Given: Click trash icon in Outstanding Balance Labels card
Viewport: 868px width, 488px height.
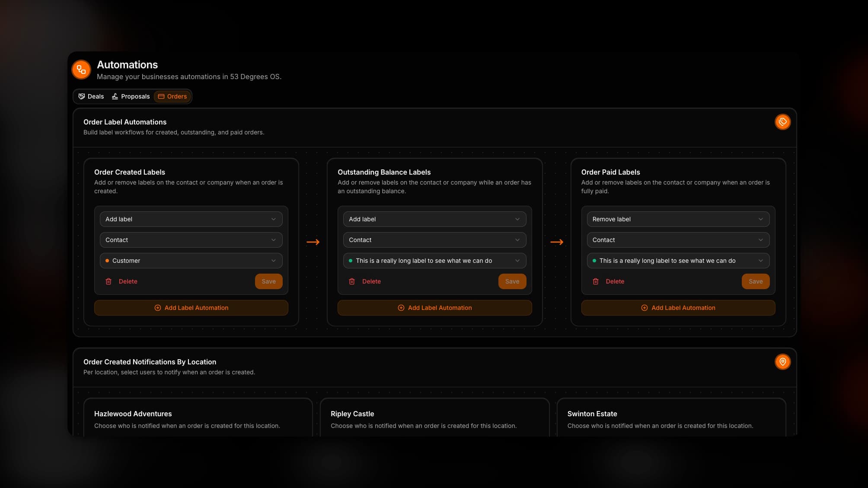Looking at the screenshot, I should point(352,281).
